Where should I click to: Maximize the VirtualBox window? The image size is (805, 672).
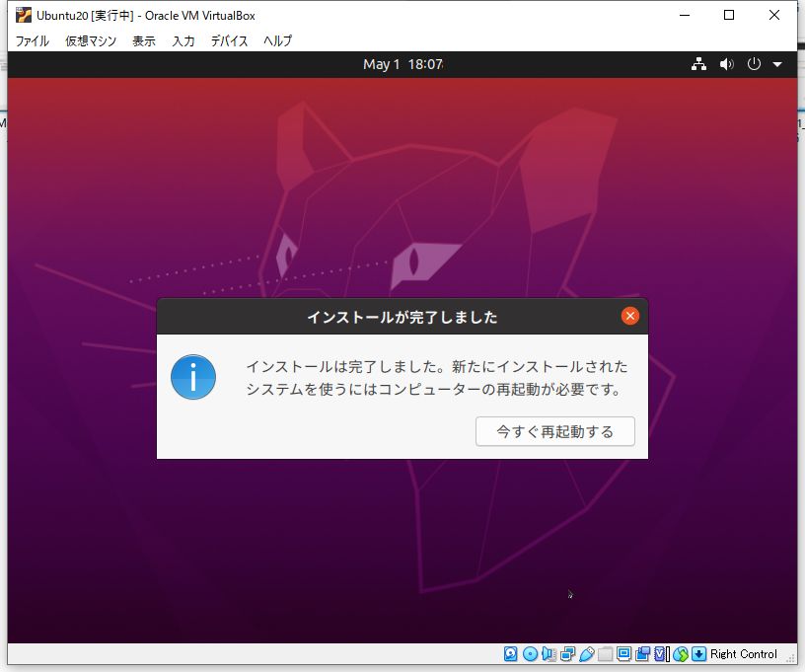(x=728, y=16)
